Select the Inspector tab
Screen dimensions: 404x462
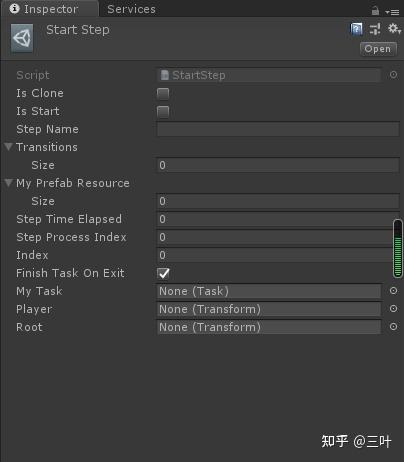click(50, 9)
